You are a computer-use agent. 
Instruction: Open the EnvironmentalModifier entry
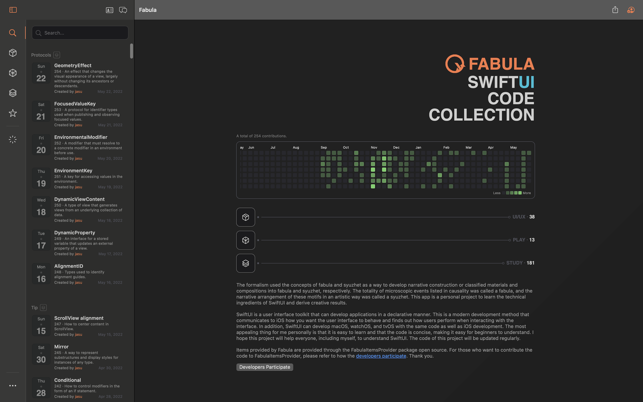click(x=78, y=148)
